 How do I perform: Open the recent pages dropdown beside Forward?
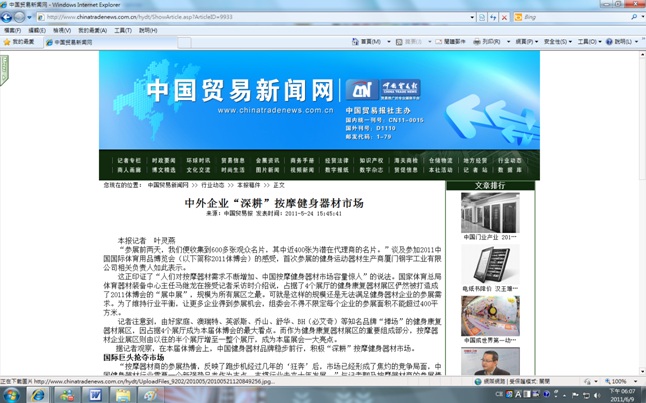pyautogui.click(x=29, y=17)
